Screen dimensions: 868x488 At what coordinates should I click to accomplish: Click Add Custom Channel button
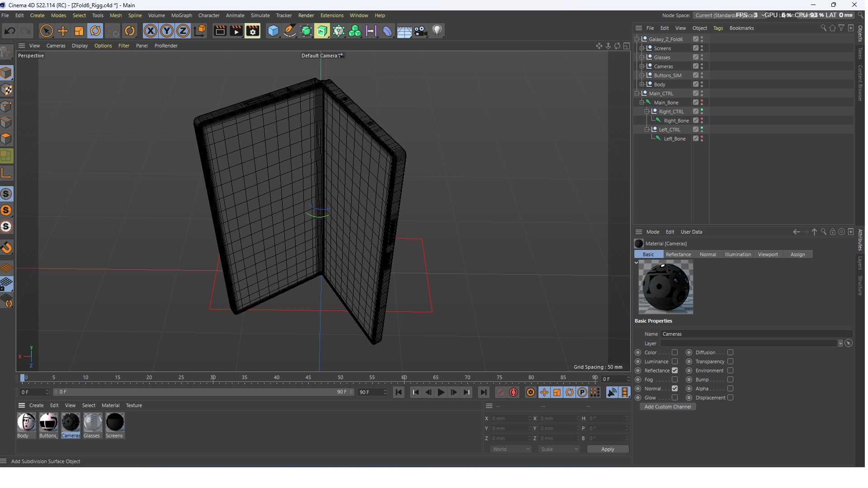tap(667, 407)
